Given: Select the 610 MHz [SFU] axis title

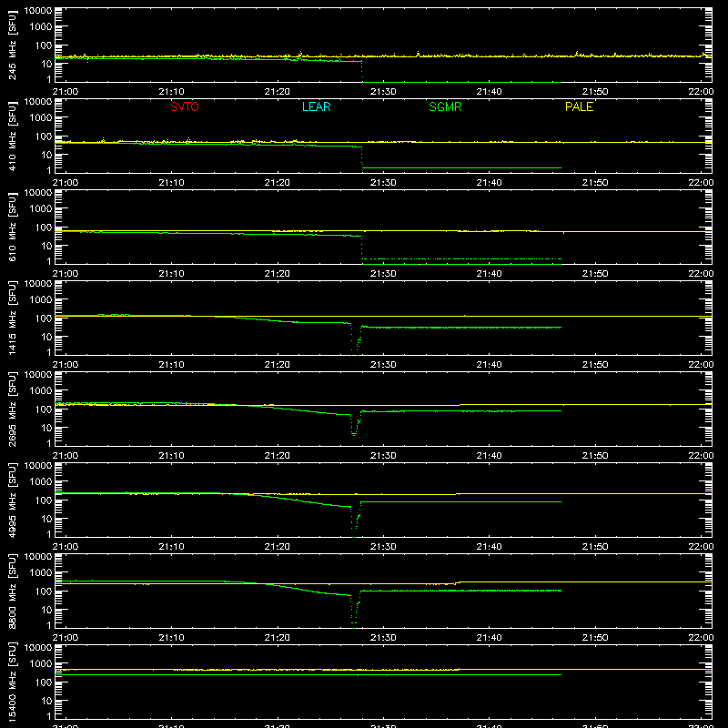Looking at the screenshot, I should point(13,227).
